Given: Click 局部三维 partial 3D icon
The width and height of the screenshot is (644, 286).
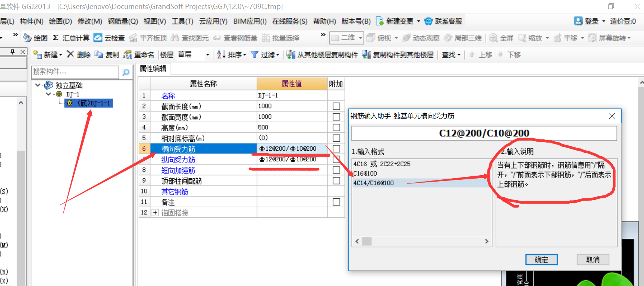Looking at the screenshot, I should pyautogui.click(x=448, y=38).
